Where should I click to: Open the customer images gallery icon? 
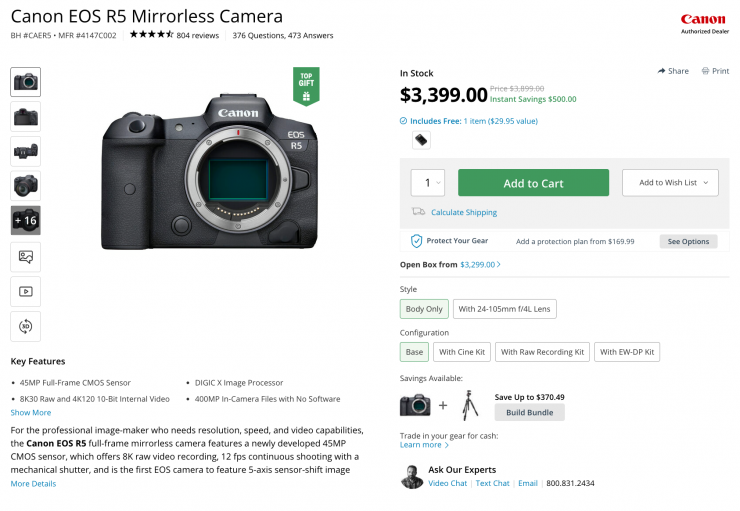pos(25,256)
